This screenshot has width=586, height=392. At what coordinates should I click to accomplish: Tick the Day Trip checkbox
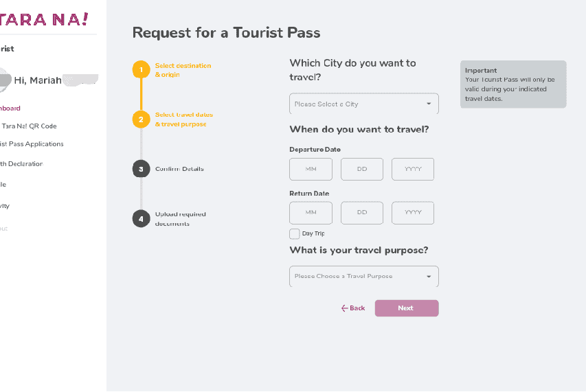click(x=295, y=234)
